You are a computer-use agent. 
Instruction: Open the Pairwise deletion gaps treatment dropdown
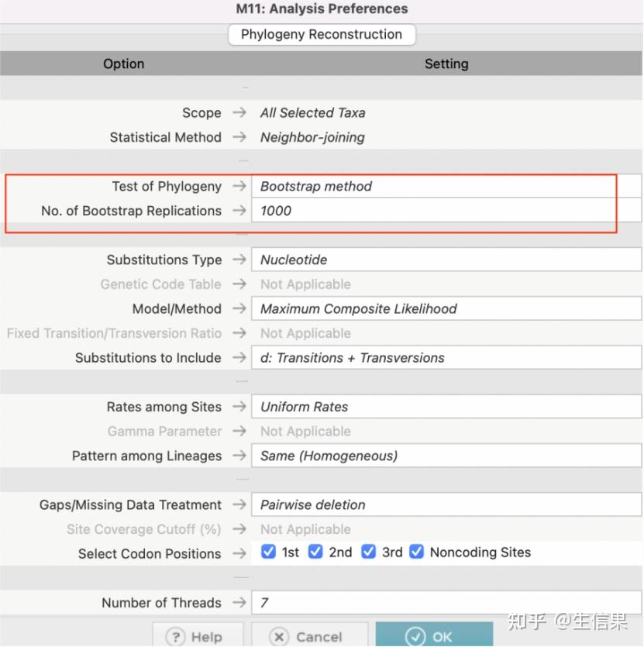point(446,504)
